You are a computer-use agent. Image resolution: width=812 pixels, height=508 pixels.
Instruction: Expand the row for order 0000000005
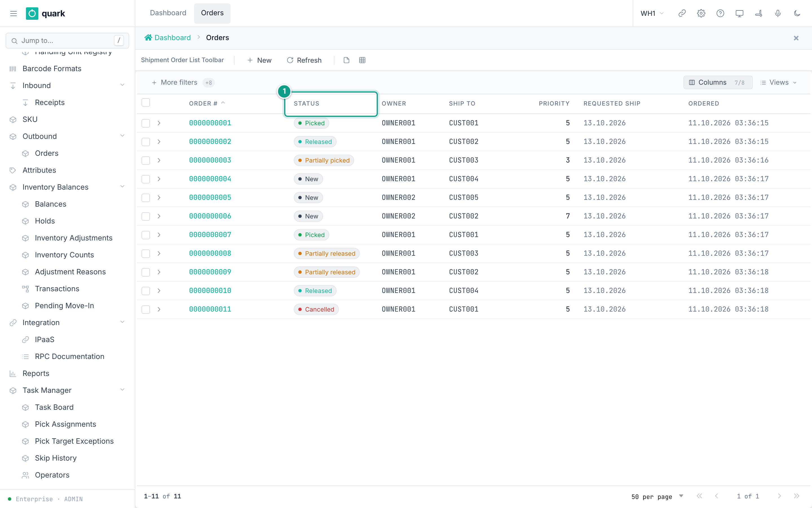[x=159, y=198]
